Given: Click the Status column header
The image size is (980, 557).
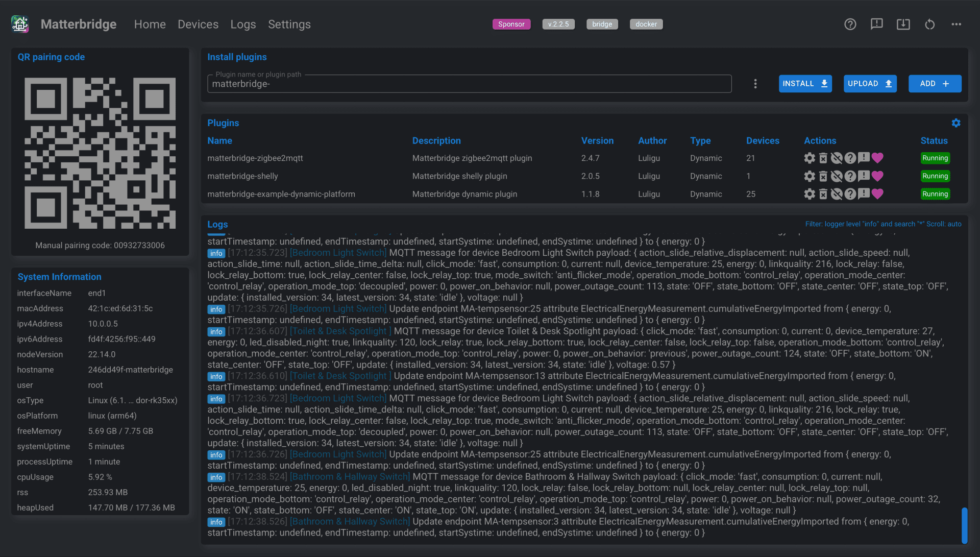Looking at the screenshot, I should click(x=934, y=141).
